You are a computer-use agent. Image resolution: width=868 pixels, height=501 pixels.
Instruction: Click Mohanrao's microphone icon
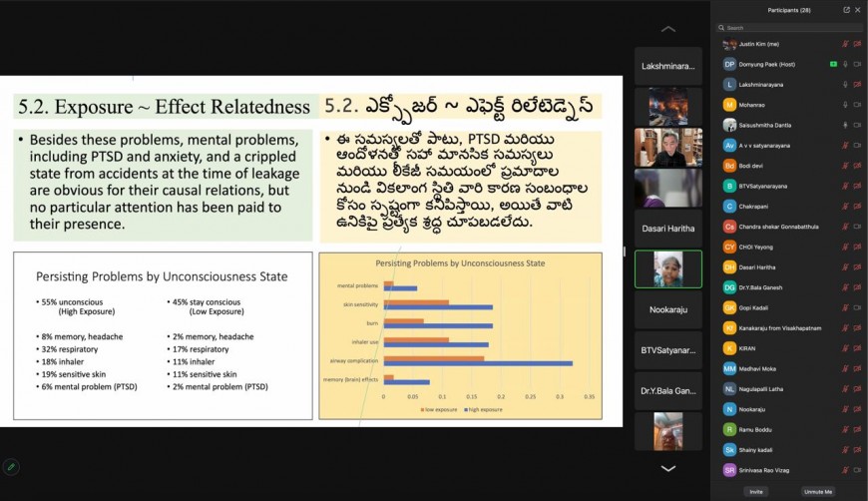pyautogui.click(x=845, y=105)
